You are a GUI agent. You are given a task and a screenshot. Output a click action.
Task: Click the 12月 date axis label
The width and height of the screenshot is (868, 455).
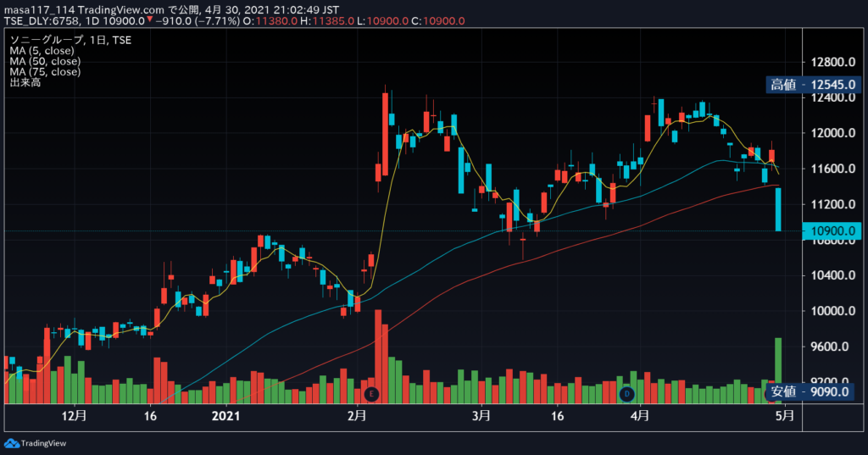[x=74, y=416]
